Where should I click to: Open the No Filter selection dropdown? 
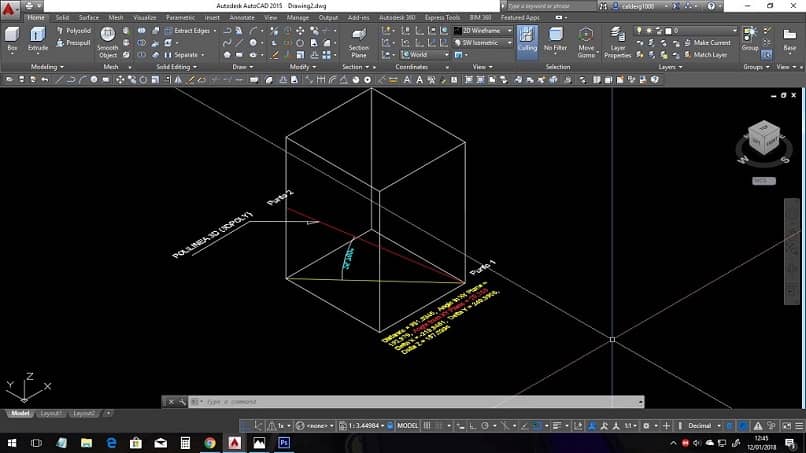coord(555,41)
